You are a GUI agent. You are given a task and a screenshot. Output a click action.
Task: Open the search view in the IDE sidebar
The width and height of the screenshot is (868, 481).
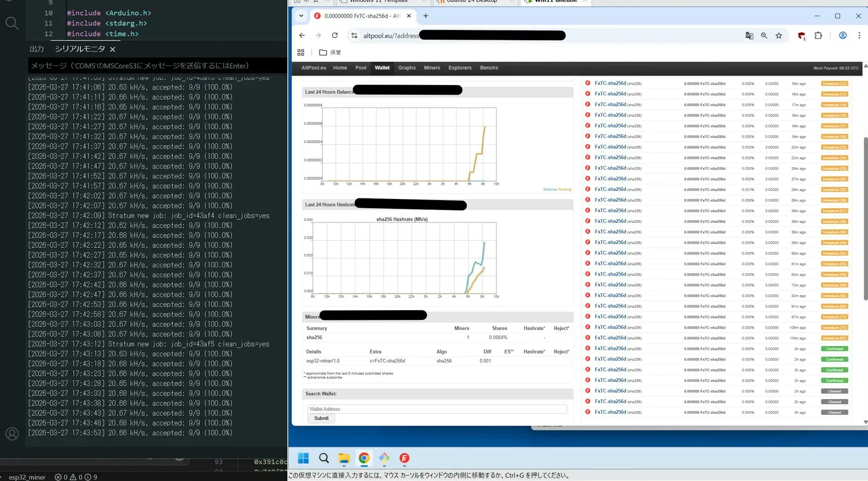pyautogui.click(x=11, y=23)
